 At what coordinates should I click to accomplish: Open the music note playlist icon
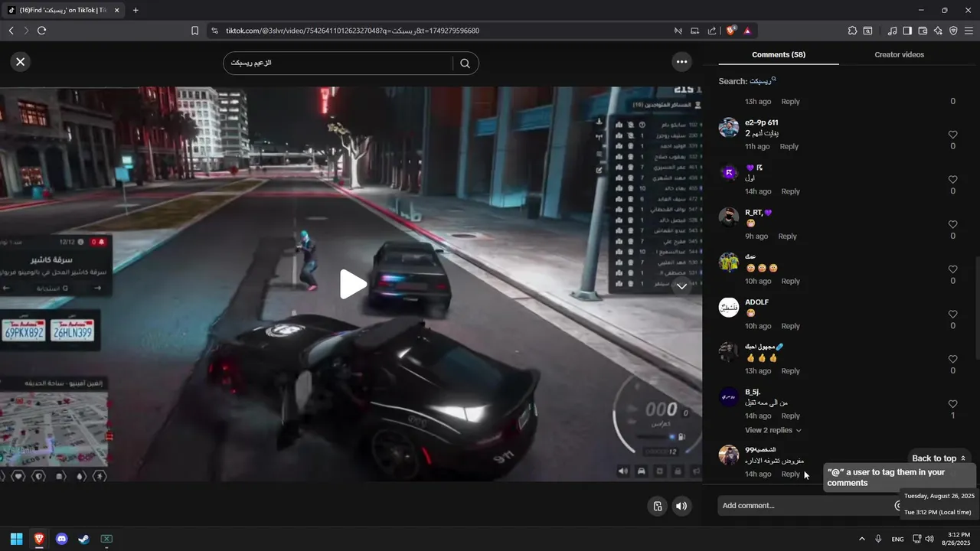892,31
